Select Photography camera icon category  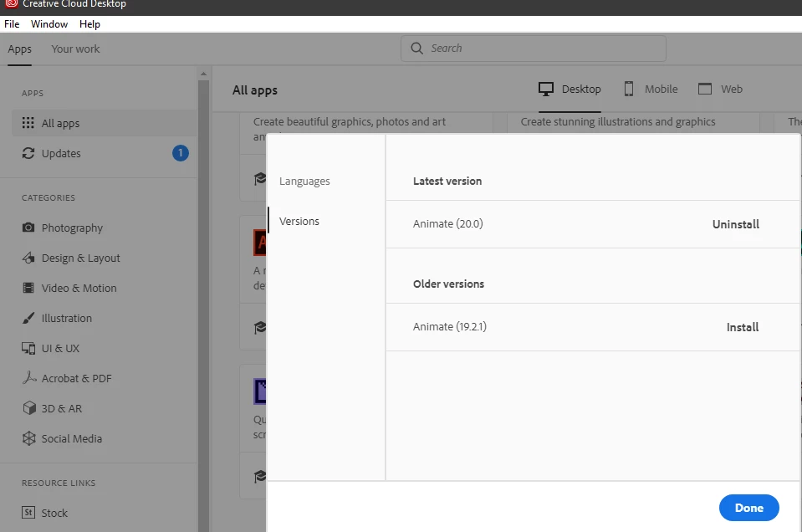28,228
